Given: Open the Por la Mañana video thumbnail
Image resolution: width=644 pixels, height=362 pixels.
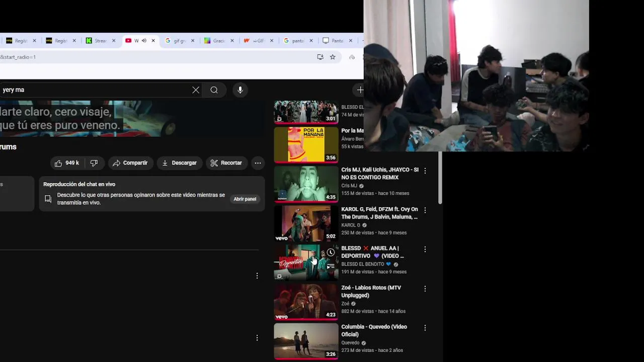Looking at the screenshot, I should click(x=306, y=145).
